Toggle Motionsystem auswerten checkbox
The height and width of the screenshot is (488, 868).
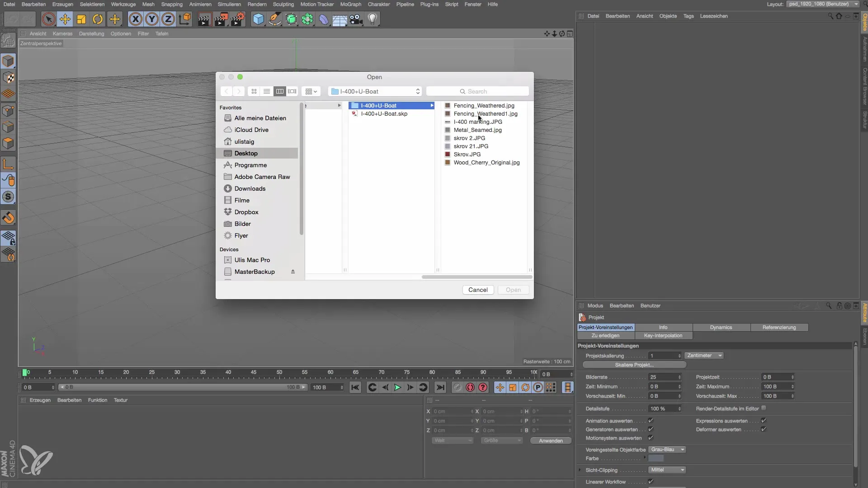[651, 438]
